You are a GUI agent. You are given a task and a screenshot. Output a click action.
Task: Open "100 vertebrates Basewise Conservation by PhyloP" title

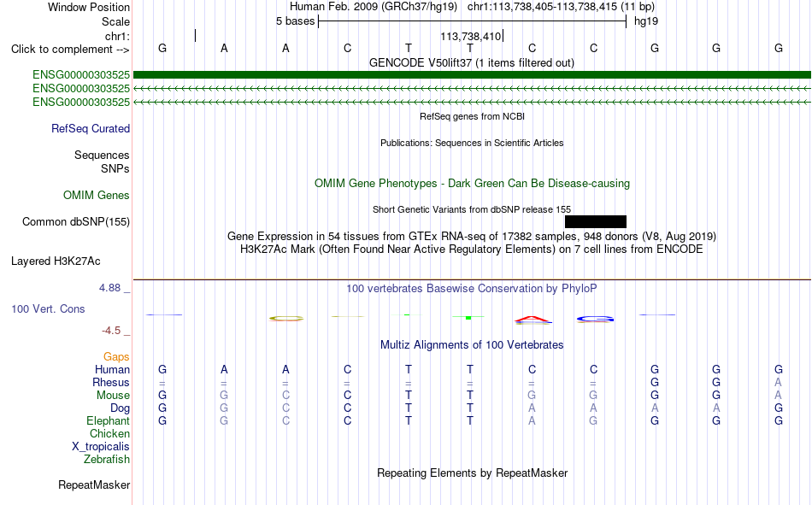pyautogui.click(x=472, y=289)
